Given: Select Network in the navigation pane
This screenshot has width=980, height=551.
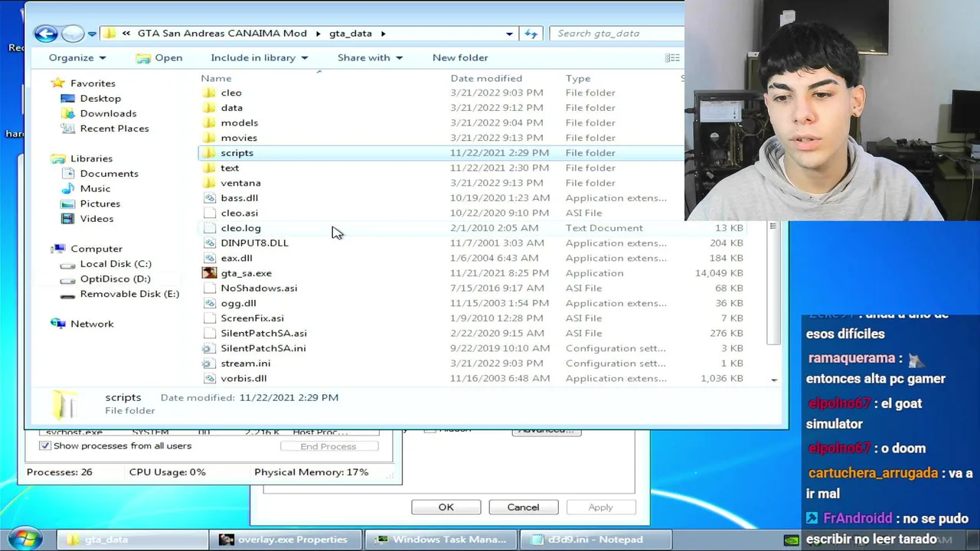Looking at the screenshot, I should (92, 324).
